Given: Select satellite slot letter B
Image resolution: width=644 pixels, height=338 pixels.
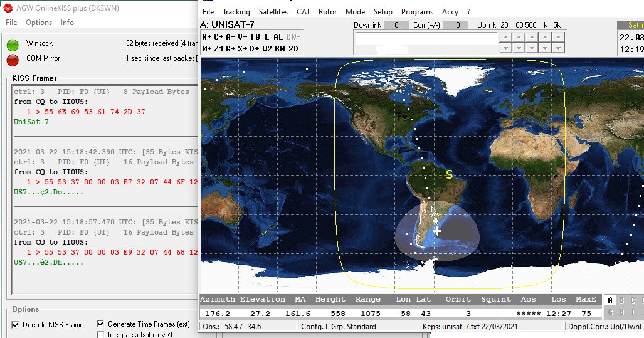Looking at the screenshot, I should [x=621, y=300].
